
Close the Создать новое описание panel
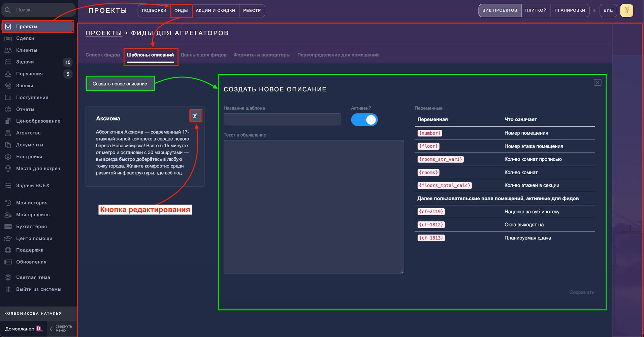pos(598,82)
